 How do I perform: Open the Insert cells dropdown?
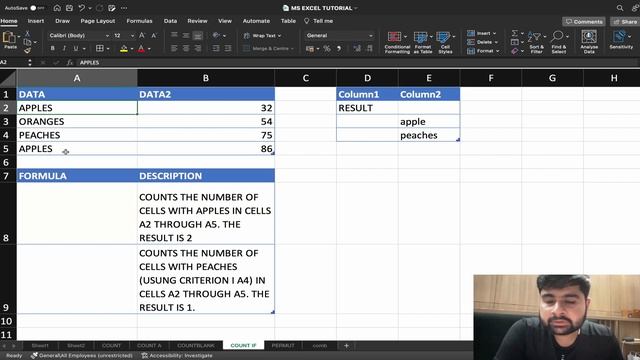click(x=482, y=33)
